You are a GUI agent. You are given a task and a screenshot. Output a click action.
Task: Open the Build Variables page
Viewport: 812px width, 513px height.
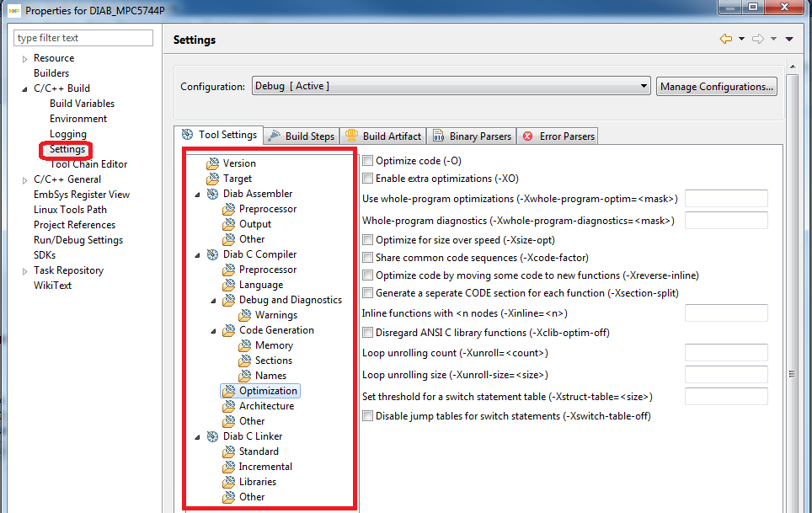[x=82, y=104]
